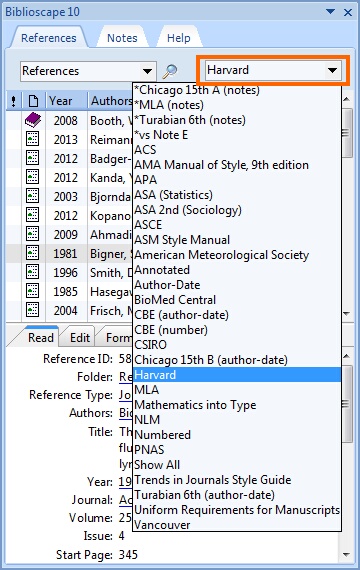360x570 pixels.
Task: Sort by the Authors column header
Action: point(111,101)
